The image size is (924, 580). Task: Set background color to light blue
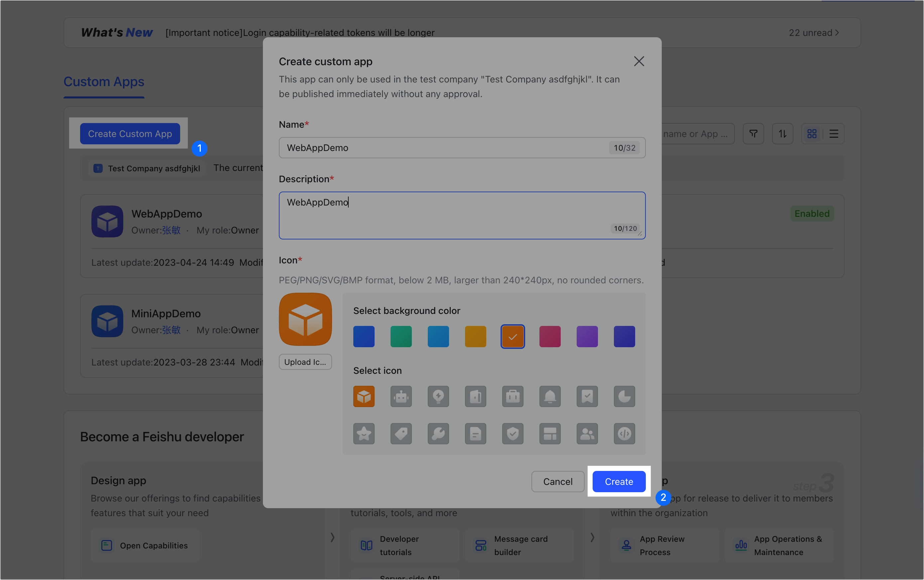(438, 337)
